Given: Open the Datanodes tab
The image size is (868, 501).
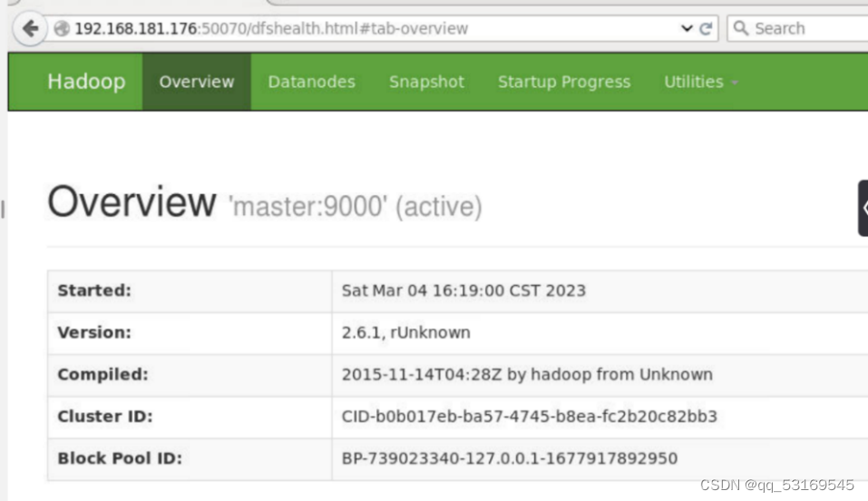Looking at the screenshot, I should 312,82.
